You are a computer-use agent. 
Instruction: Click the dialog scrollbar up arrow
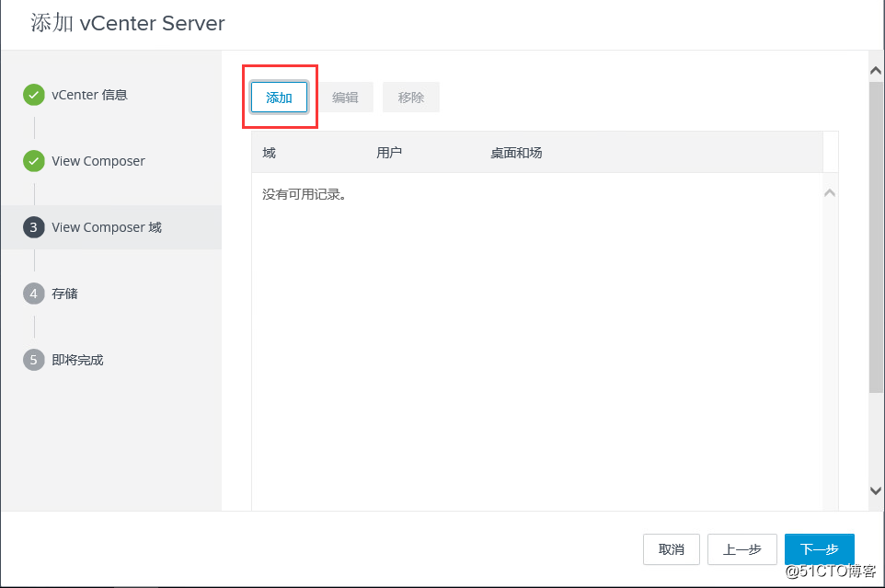[876, 71]
